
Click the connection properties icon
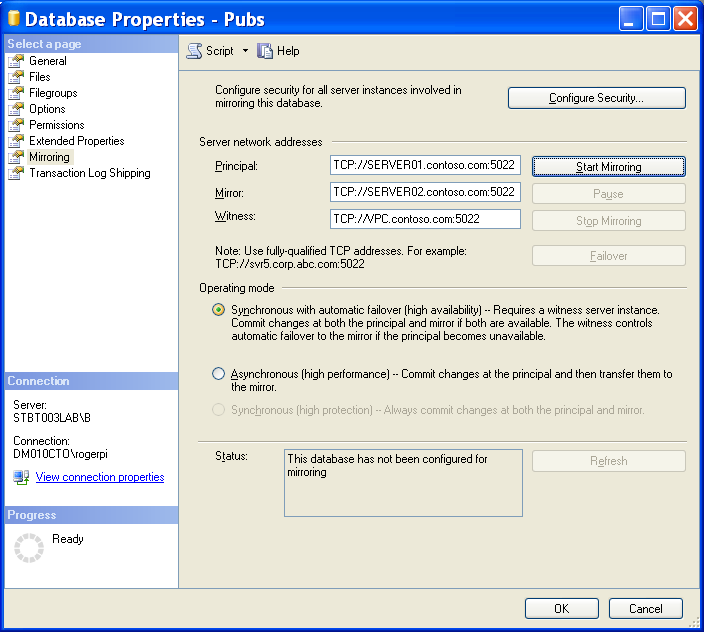(x=21, y=477)
